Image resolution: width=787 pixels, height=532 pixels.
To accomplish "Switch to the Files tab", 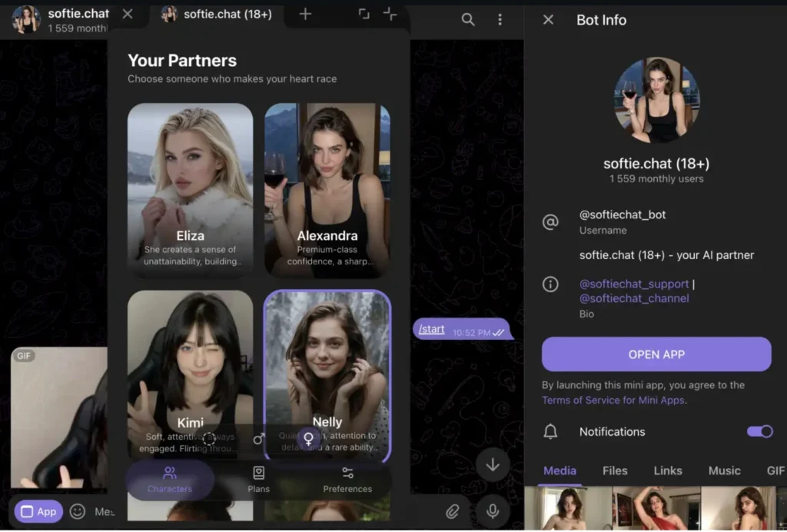I will point(615,470).
